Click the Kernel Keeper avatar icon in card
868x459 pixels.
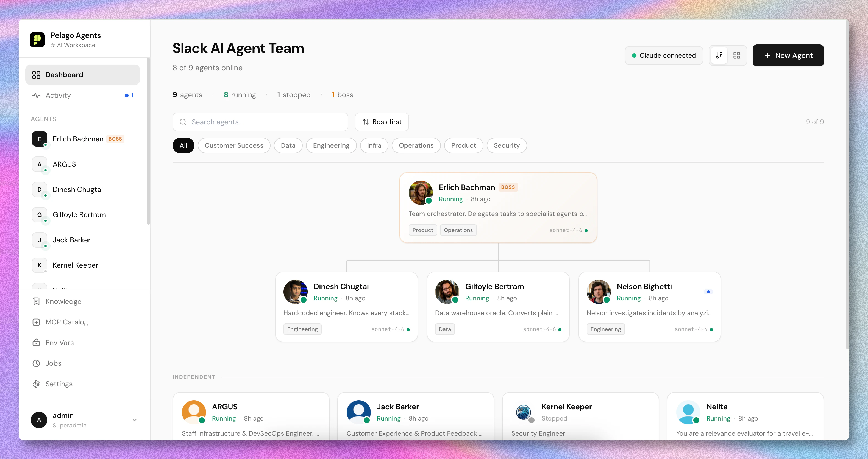click(x=523, y=412)
